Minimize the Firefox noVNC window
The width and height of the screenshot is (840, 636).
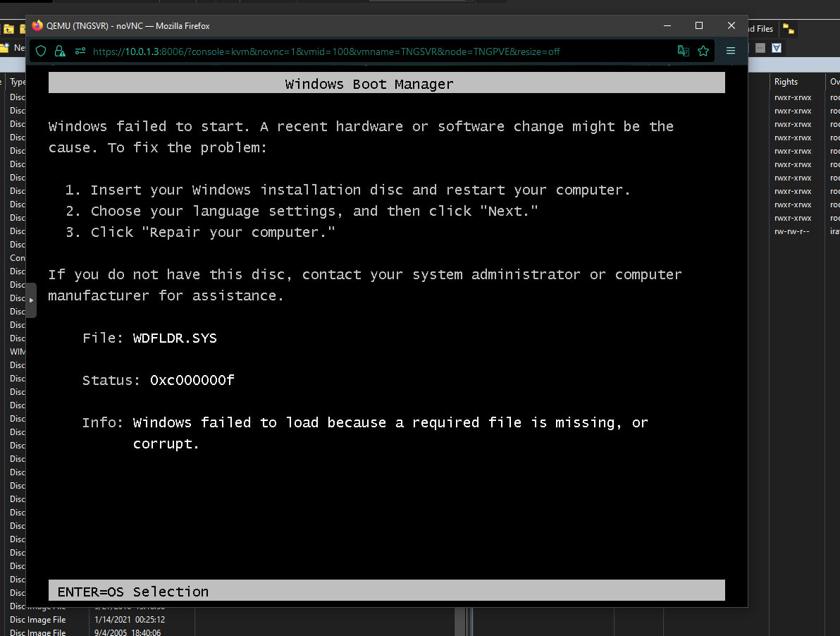click(666, 26)
